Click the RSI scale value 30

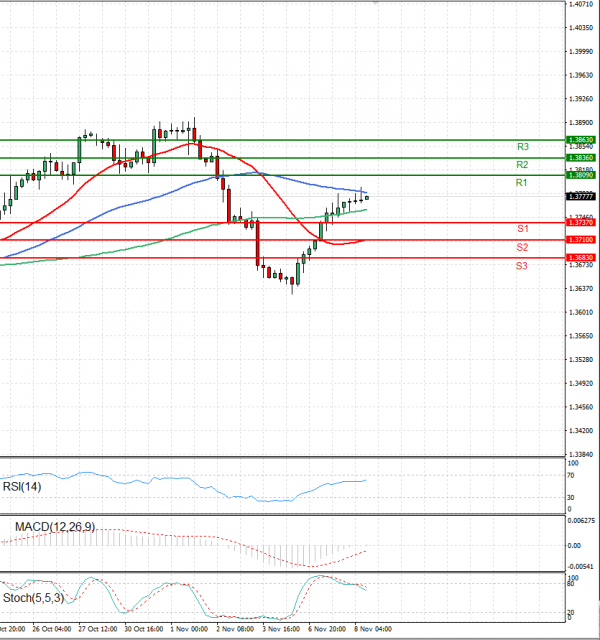(571, 498)
